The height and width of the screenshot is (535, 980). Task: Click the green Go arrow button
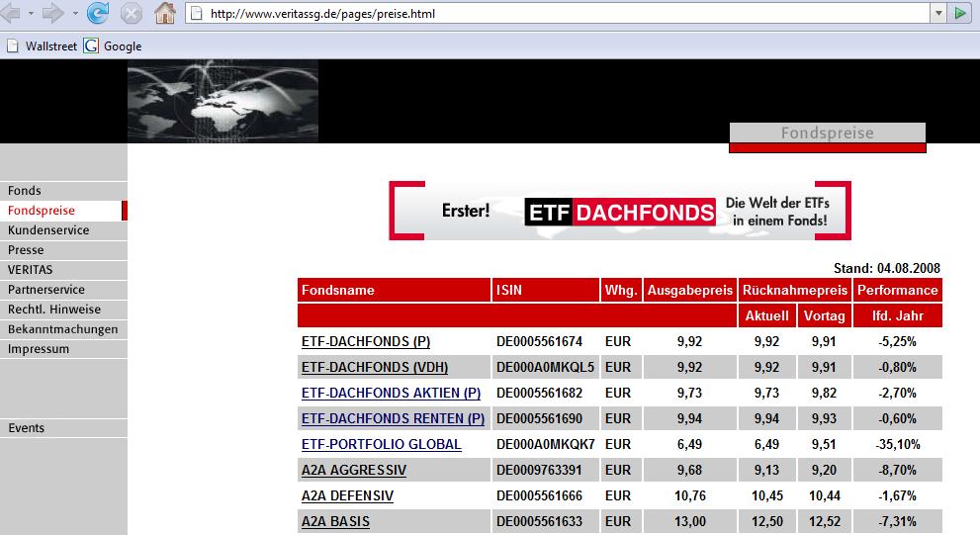click(959, 13)
